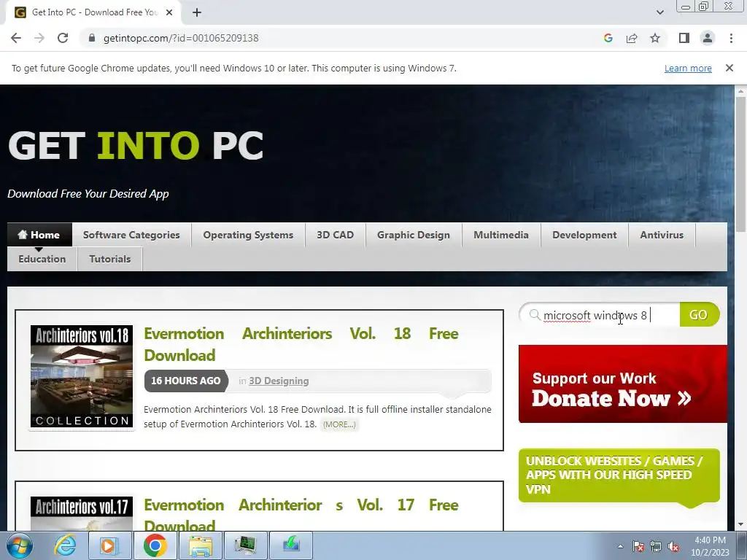Open Internet Explorer from the taskbar
The width and height of the screenshot is (747, 560).
click(x=65, y=545)
